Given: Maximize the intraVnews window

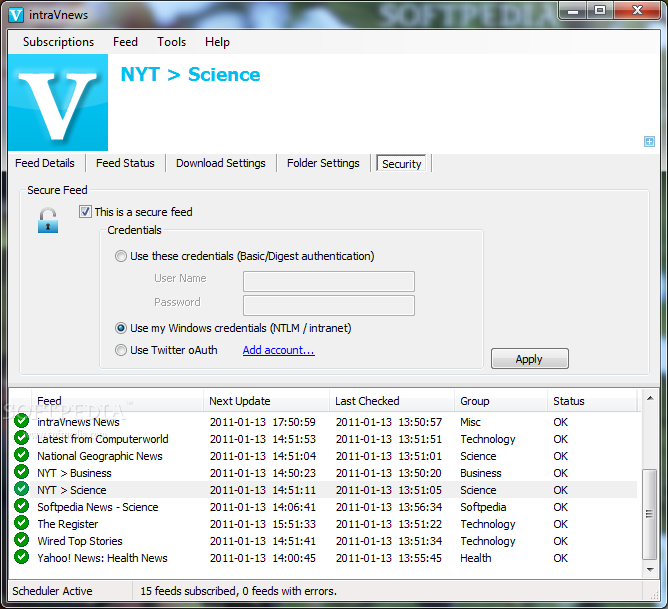Looking at the screenshot, I should [600, 11].
